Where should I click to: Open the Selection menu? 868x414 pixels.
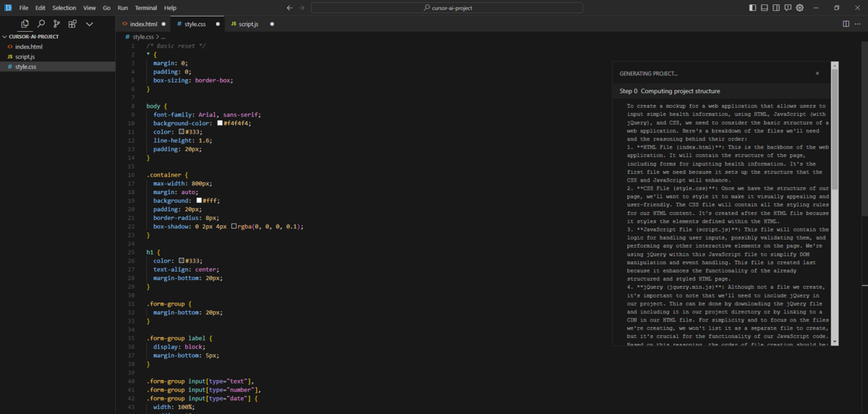tap(64, 7)
